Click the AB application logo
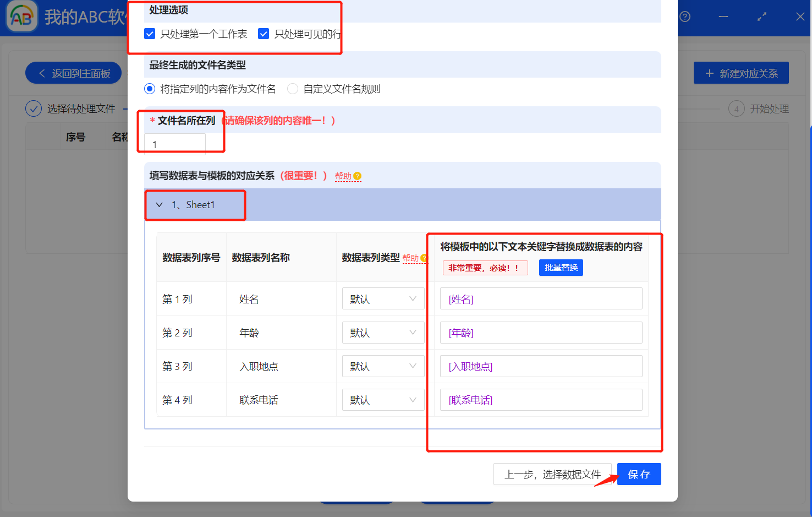The image size is (812, 517). pyautogui.click(x=21, y=17)
